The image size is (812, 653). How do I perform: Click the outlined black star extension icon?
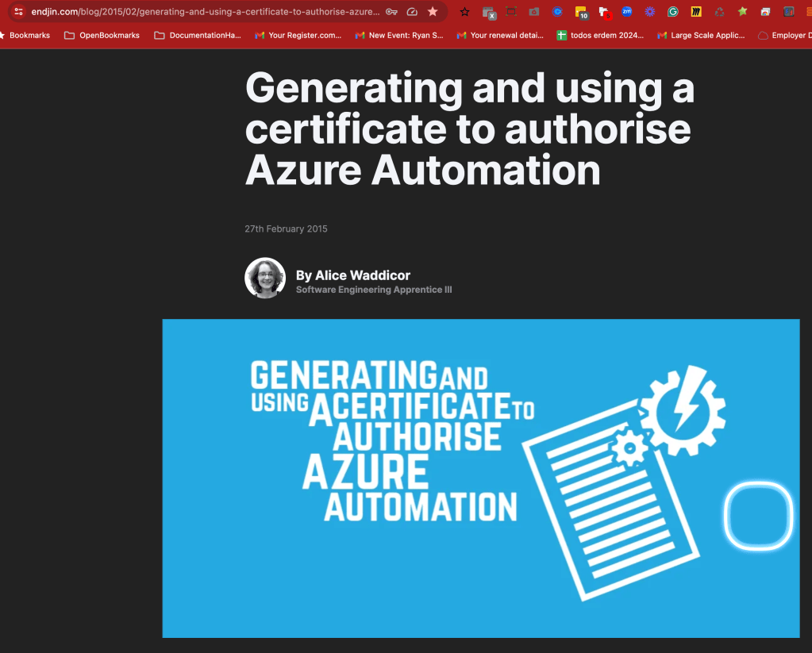click(x=464, y=12)
